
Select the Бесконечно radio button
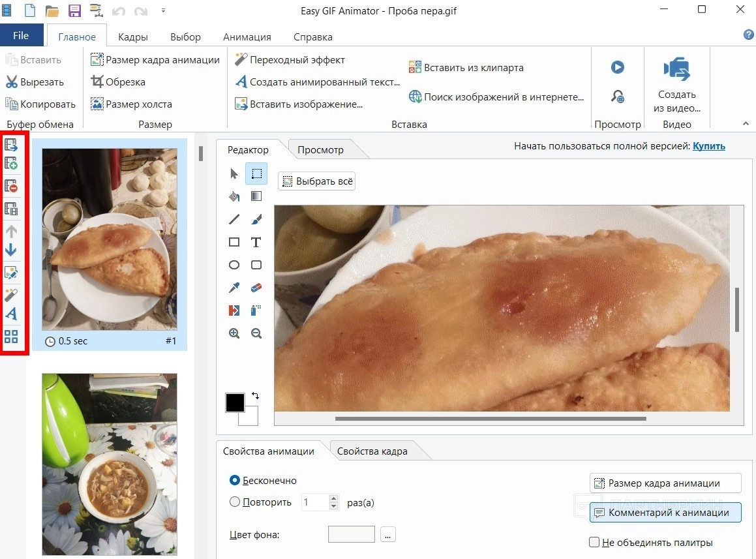[235, 481]
